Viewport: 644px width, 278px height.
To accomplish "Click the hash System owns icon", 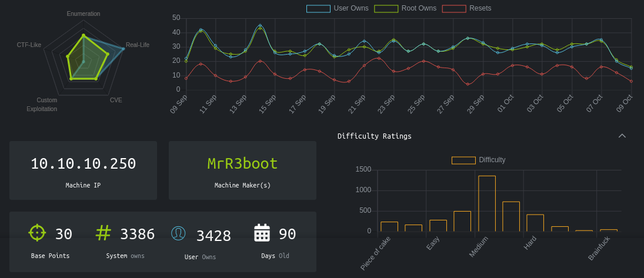I will tap(103, 233).
